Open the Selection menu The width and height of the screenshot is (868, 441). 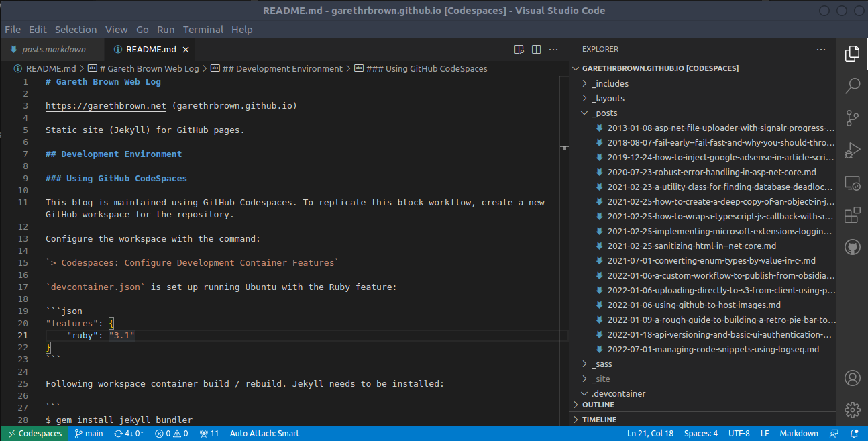pos(76,30)
